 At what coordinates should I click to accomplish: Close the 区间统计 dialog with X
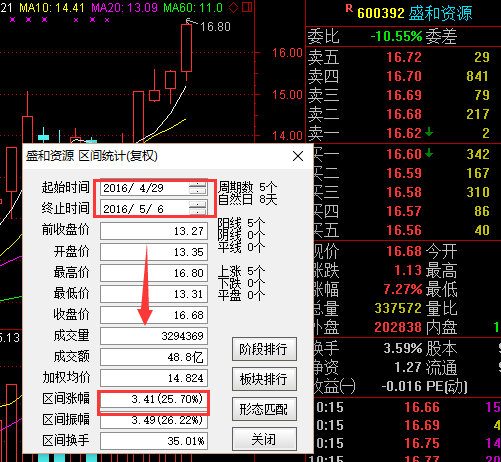click(x=298, y=156)
